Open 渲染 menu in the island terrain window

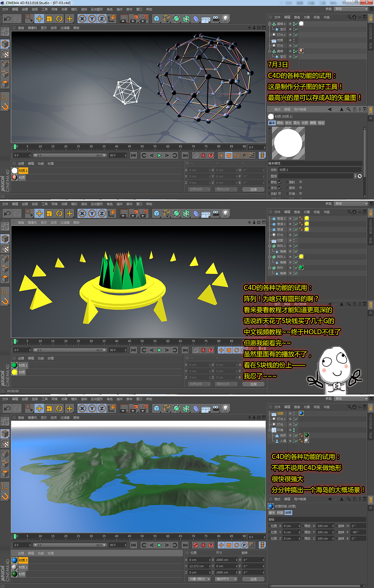[x=84, y=399]
